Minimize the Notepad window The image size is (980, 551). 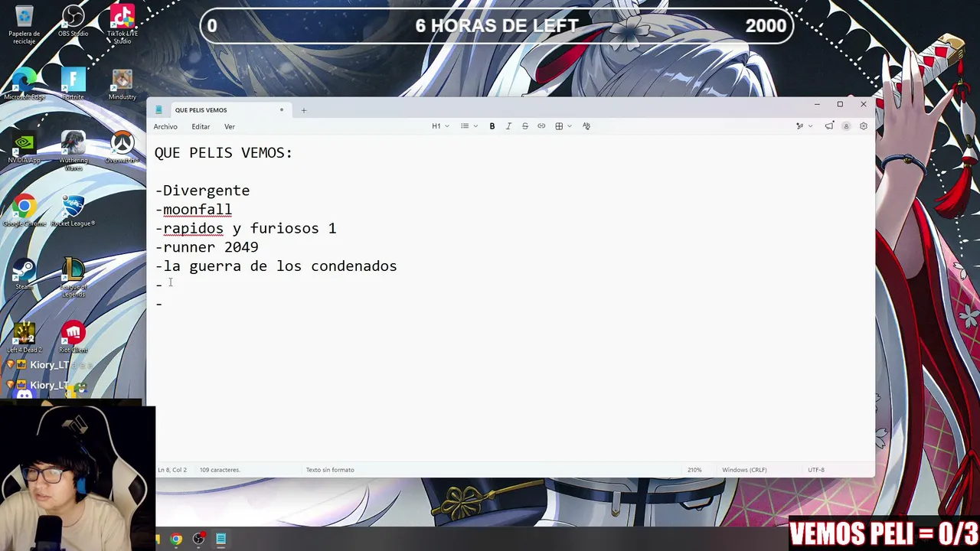817,104
